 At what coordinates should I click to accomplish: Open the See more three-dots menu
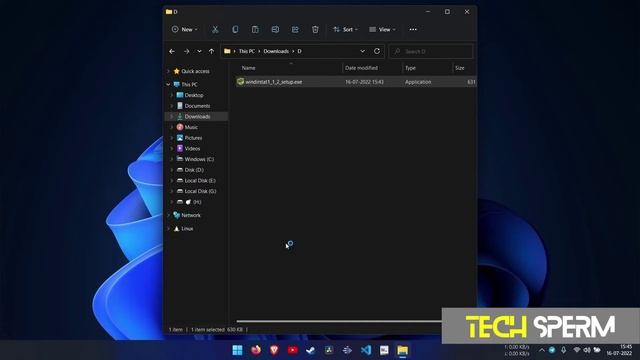click(x=413, y=29)
